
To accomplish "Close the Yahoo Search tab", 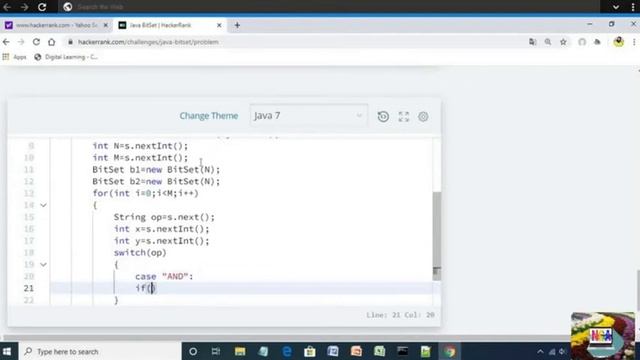I will point(106,25).
